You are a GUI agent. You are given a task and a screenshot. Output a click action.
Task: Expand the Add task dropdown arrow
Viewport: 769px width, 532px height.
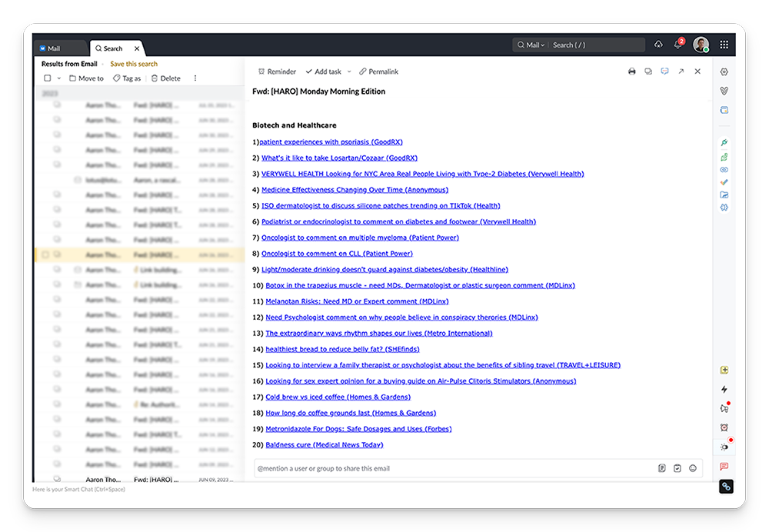[349, 71]
